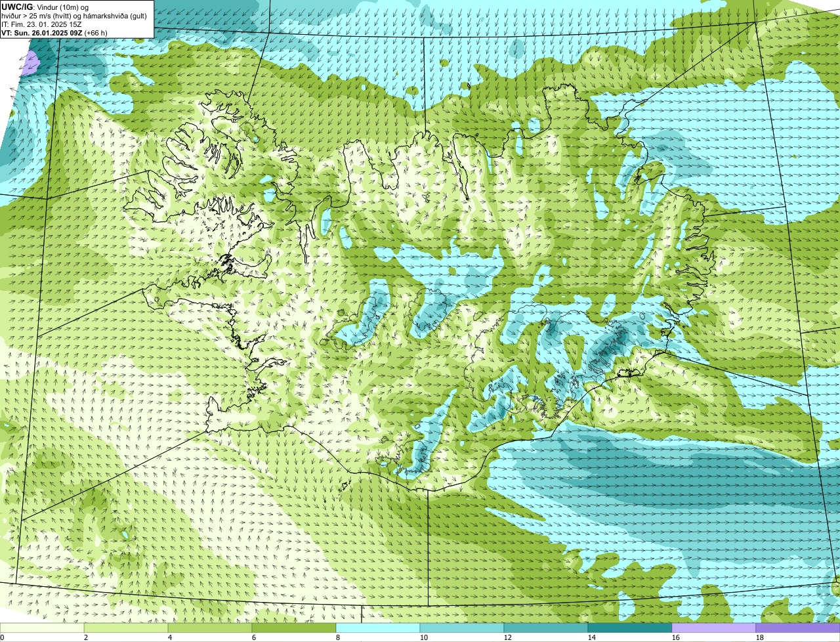Click the purple swatch above 18 m/s
840x642 pixels.
(798, 628)
